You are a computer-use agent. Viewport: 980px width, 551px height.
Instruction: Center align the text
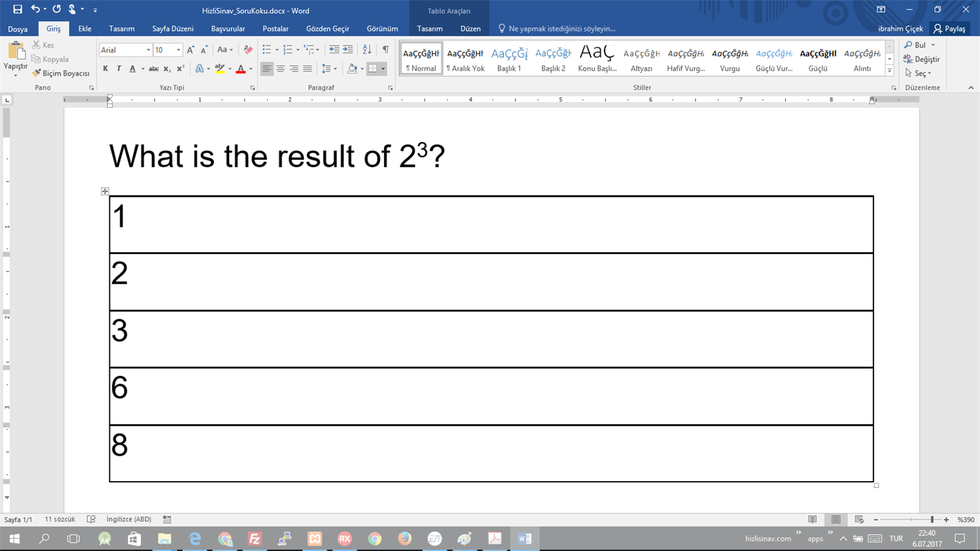280,68
